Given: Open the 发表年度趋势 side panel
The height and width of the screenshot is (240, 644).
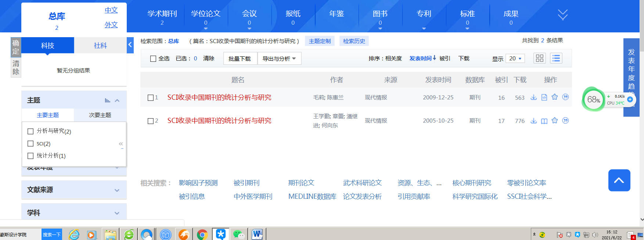Looking at the screenshot, I should pyautogui.click(x=631, y=77).
